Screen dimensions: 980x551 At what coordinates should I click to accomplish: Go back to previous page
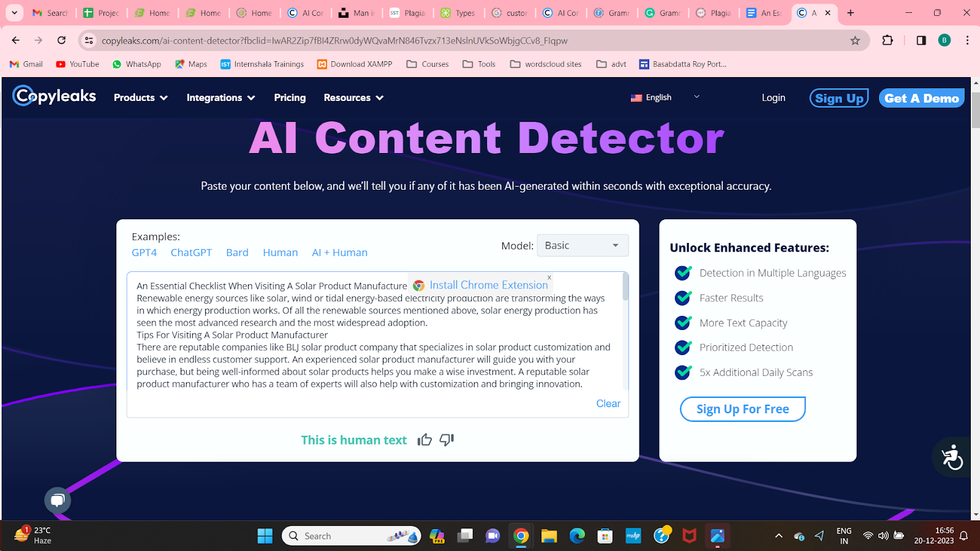(x=16, y=40)
